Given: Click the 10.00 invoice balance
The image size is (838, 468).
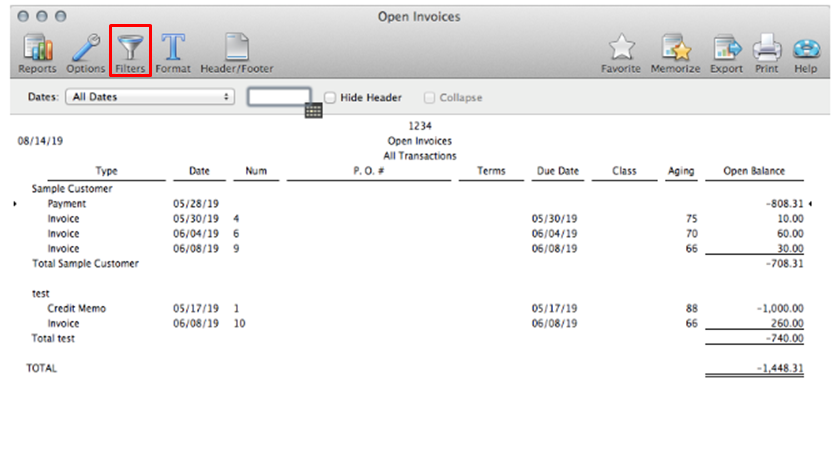Looking at the screenshot, I should (x=790, y=219).
